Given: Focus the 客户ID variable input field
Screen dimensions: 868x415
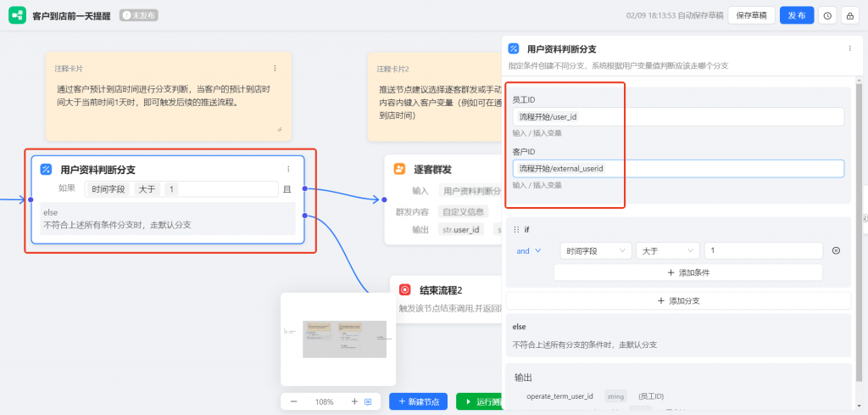Looking at the screenshot, I should tap(678, 168).
